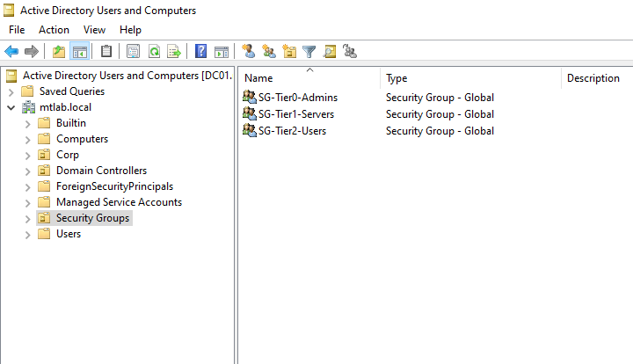633x364 pixels.
Task: Refresh the view with the green arrow icon
Action: pyautogui.click(x=154, y=52)
